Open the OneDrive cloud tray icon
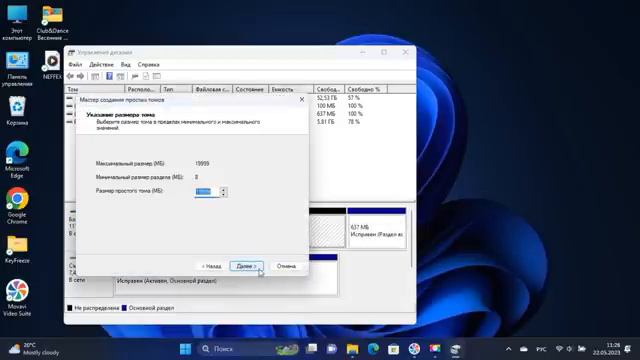This screenshot has height=360, width=640. pyautogui.click(x=524, y=349)
